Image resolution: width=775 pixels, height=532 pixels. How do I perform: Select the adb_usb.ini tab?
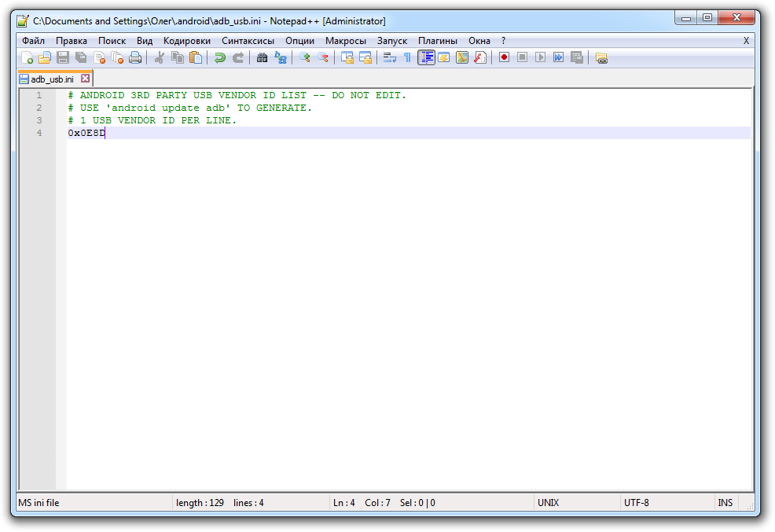coord(52,79)
